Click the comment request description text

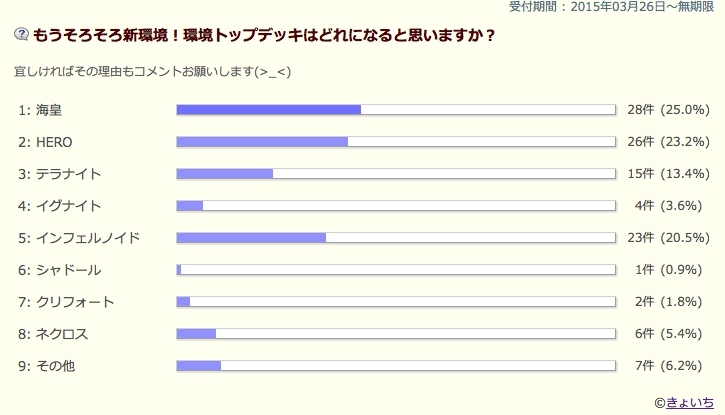[x=152, y=72]
